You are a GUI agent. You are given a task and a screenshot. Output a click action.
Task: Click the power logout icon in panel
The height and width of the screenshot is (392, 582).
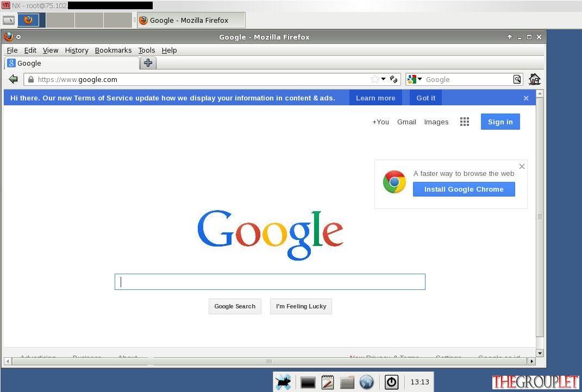(x=391, y=382)
